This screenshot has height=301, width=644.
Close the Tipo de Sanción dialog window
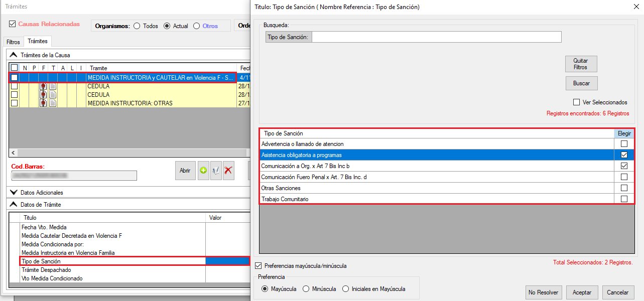630,7
